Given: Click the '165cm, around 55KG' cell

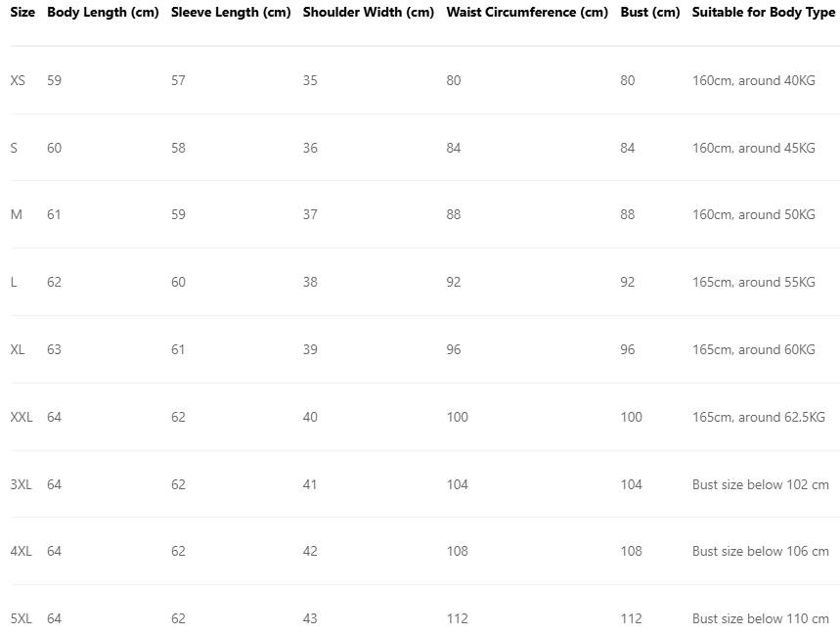Looking at the screenshot, I should (x=753, y=282).
